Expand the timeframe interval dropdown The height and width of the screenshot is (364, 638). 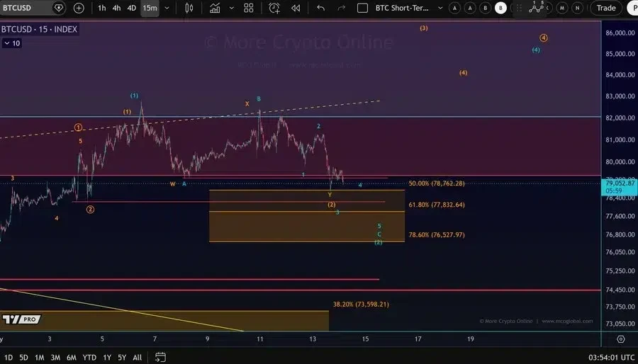(x=167, y=8)
